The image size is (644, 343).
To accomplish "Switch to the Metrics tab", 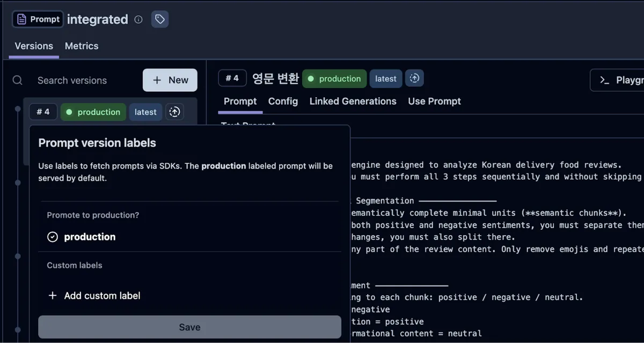I will tap(81, 46).
